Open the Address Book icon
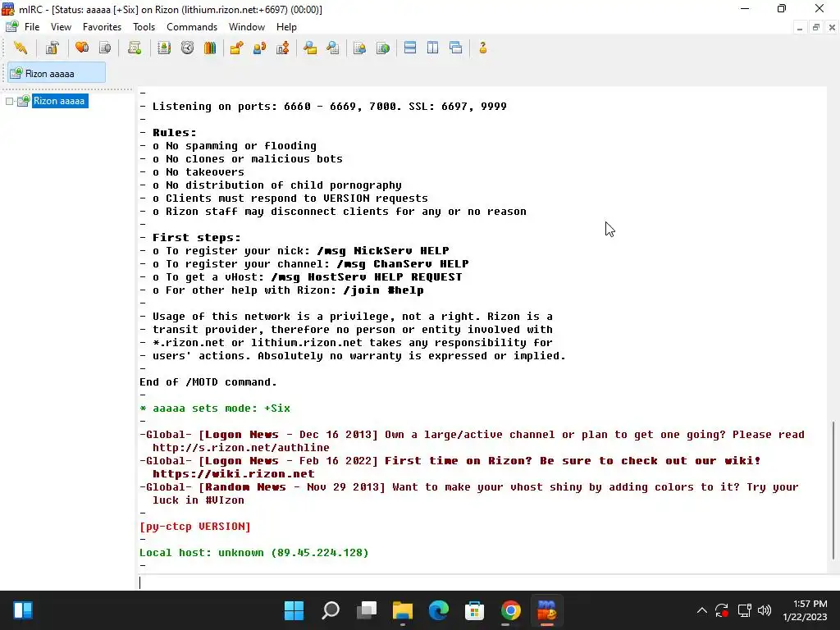Screen dimensions: 840x630 [164, 48]
